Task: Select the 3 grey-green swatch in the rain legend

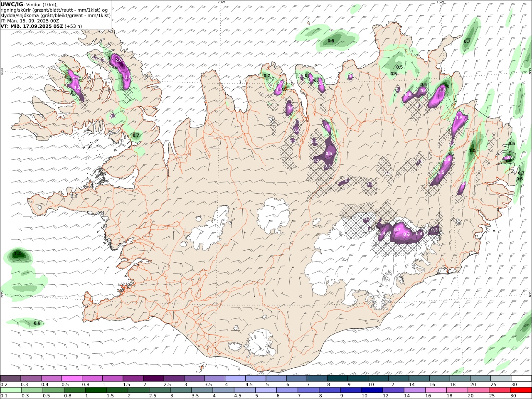Action: click(181, 390)
